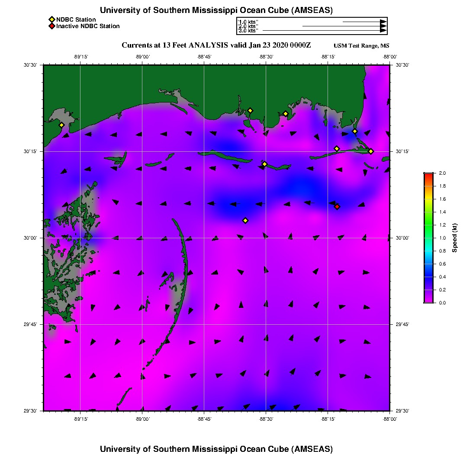Click the red top end of the speed color bar
Viewport: 476px width, 454px height.
428,175
